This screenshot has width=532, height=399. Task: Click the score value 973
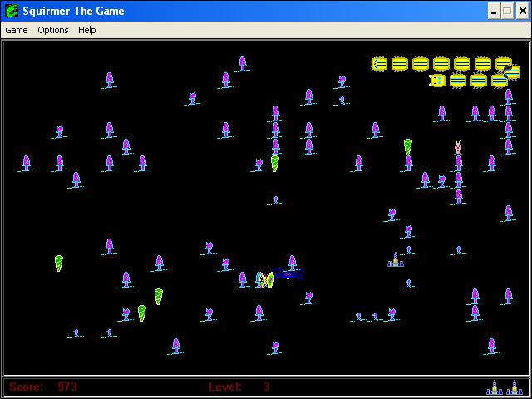tap(67, 387)
